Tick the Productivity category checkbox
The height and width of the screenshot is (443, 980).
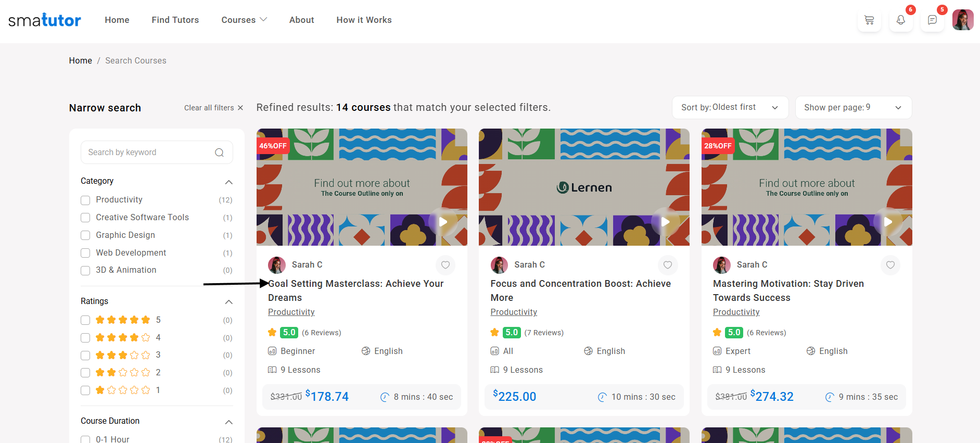(x=85, y=200)
